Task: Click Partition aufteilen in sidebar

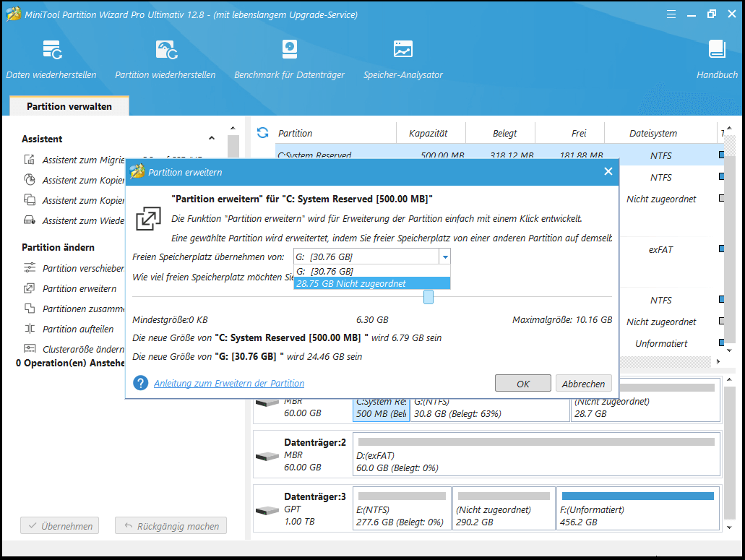Action: pos(78,329)
